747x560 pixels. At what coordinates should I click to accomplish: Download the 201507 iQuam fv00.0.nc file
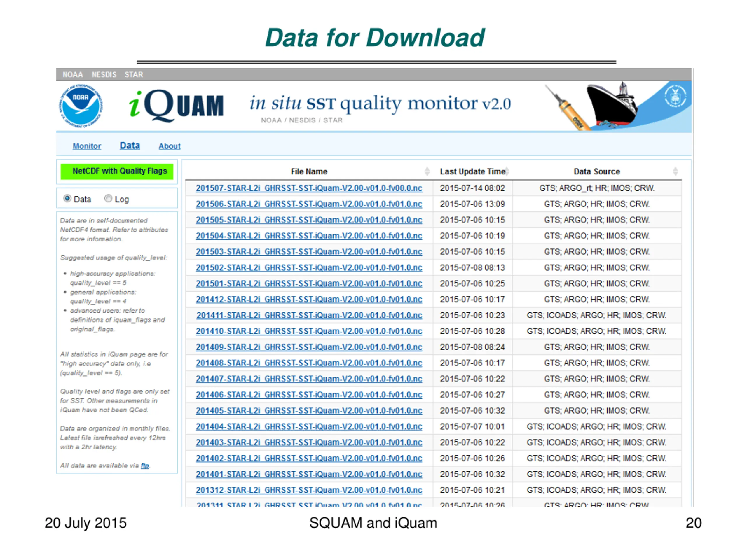tap(309, 188)
